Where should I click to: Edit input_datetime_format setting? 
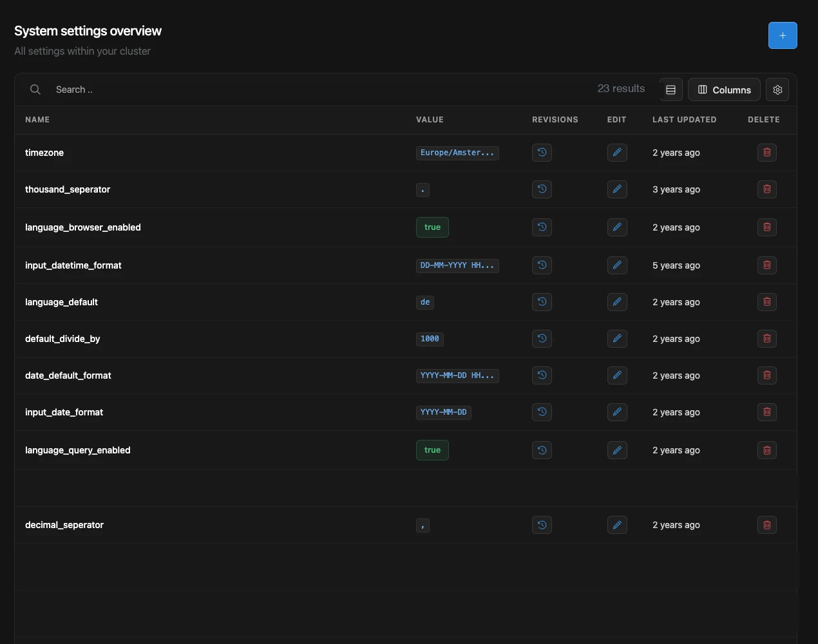(x=617, y=265)
